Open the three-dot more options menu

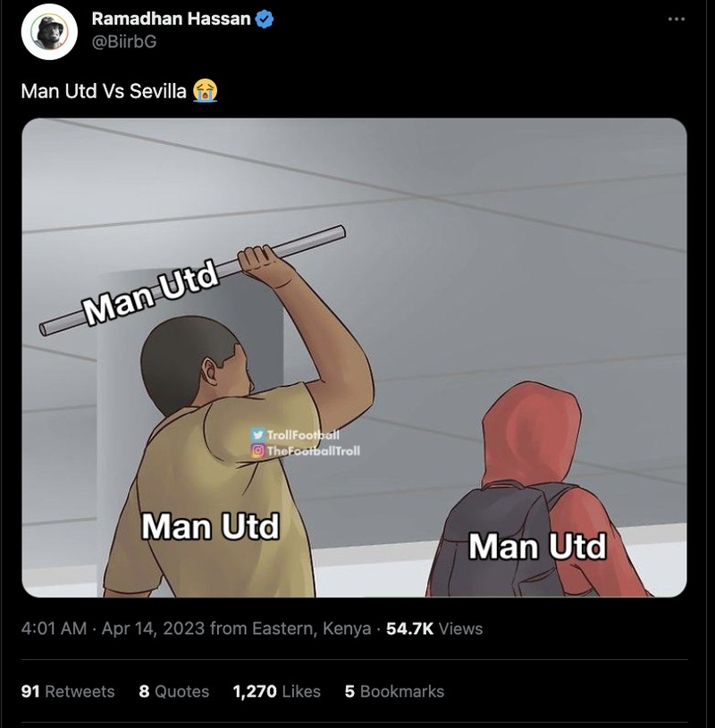coord(676,20)
